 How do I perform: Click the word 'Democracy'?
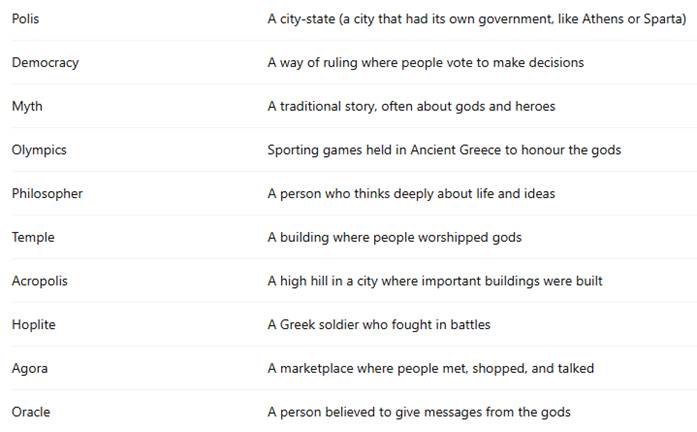[x=45, y=63]
